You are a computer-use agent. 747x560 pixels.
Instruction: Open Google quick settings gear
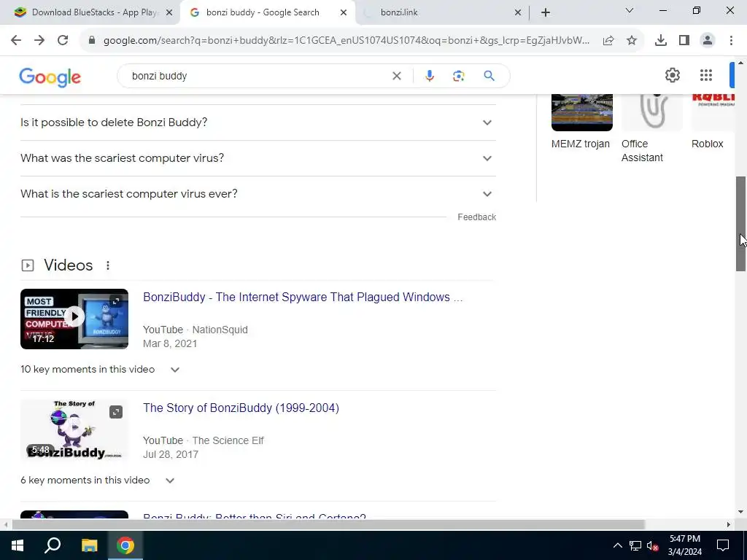coord(672,75)
